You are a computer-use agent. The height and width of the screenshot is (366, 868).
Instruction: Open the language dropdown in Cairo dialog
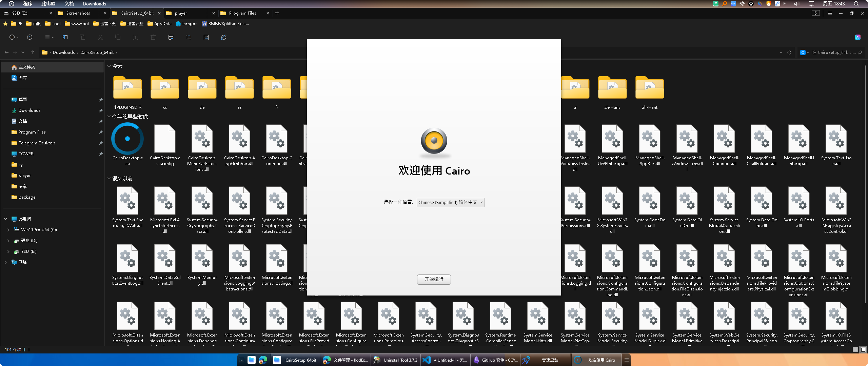click(451, 202)
